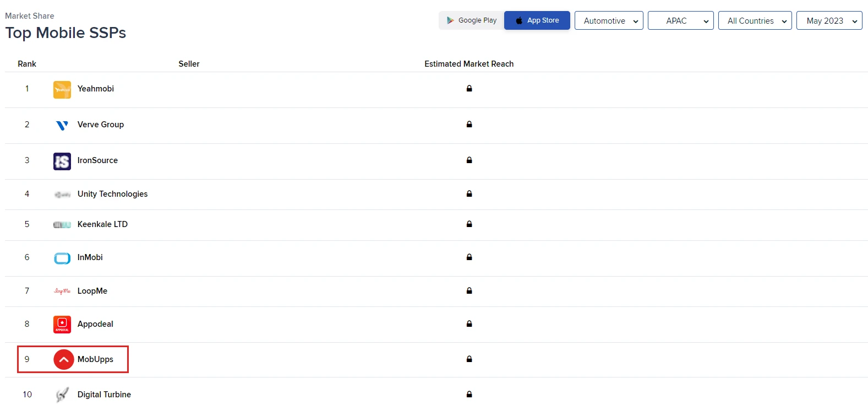The height and width of the screenshot is (410, 868).
Task: Click the lock icon in LoopMe row
Action: pos(470,290)
